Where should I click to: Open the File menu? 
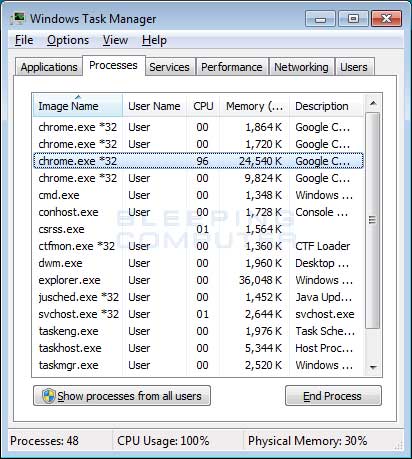24,40
